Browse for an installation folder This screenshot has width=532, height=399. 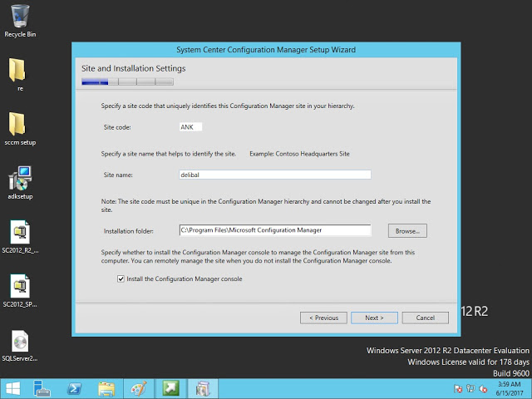coord(406,230)
